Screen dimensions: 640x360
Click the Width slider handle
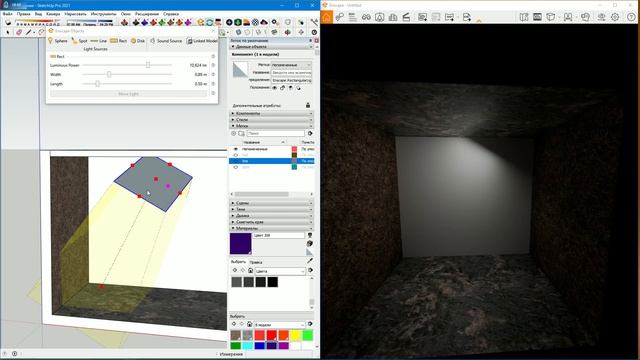109,74
